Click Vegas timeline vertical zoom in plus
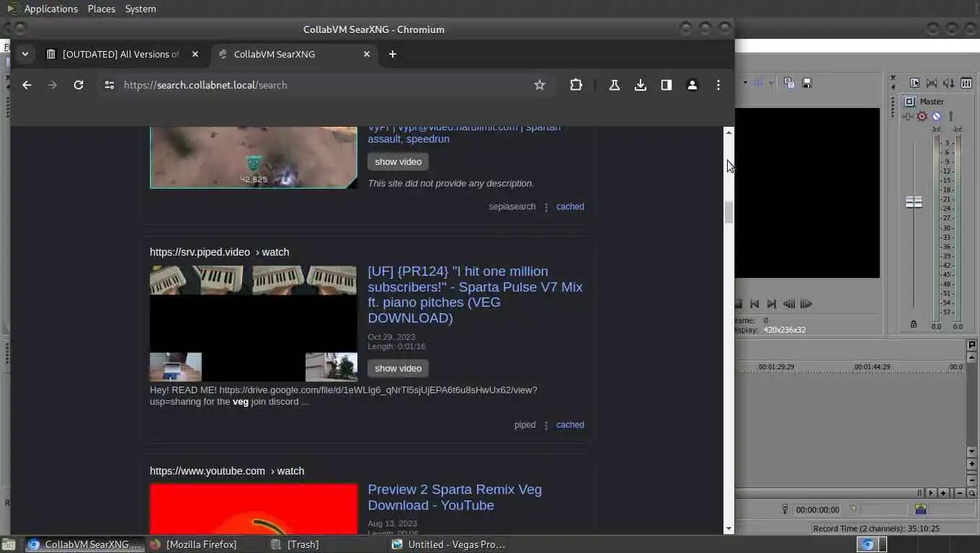 [x=972, y=464]
